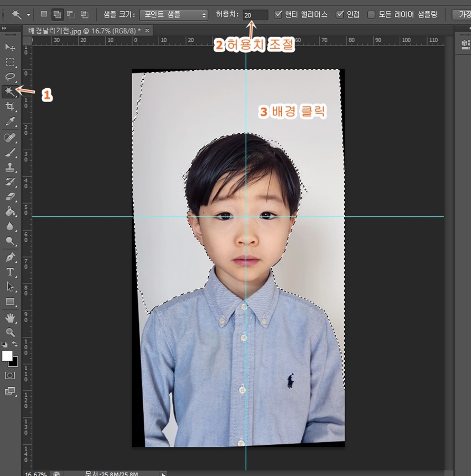Select the Magic Wand tool in the toolbox
This screenshot has width=471, height=476.
10,91
